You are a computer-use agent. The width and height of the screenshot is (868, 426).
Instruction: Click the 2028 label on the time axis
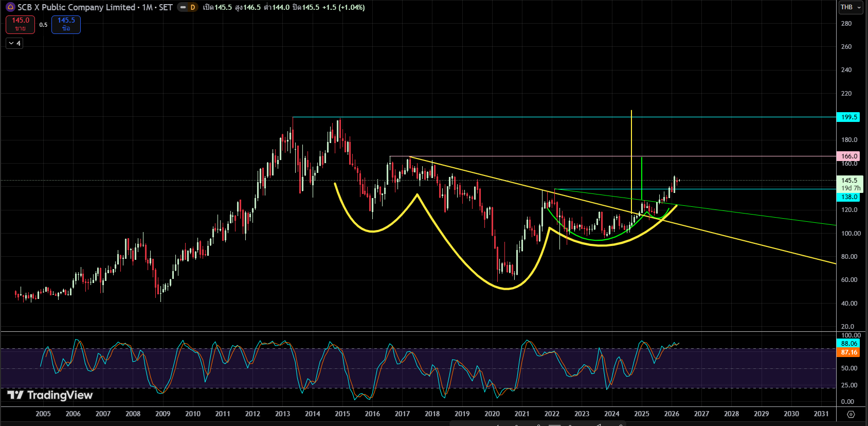[x=732, y=414]
